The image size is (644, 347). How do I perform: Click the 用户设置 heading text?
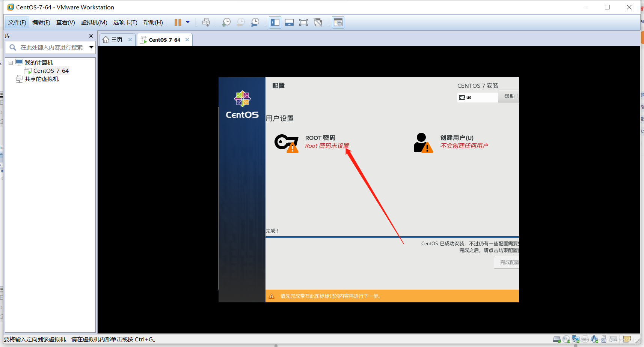point(280,118)
